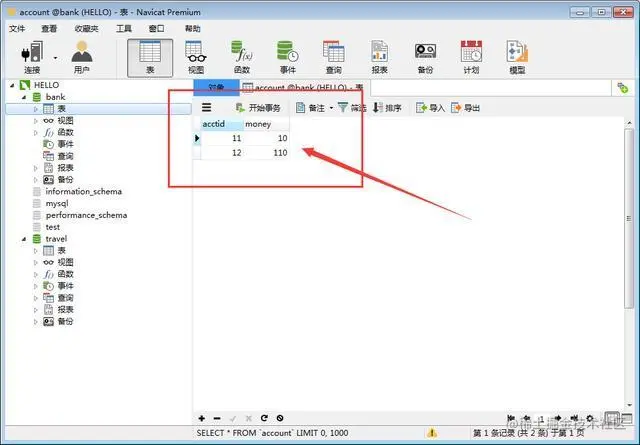Open the 模型 model toolbar icon
The image size is (640, 445).
pyautogui.click(x=517, y=58)
